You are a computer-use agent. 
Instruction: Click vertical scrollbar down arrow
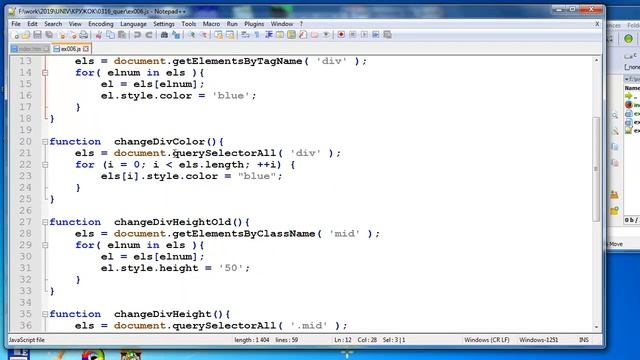(x=596, y=327)
